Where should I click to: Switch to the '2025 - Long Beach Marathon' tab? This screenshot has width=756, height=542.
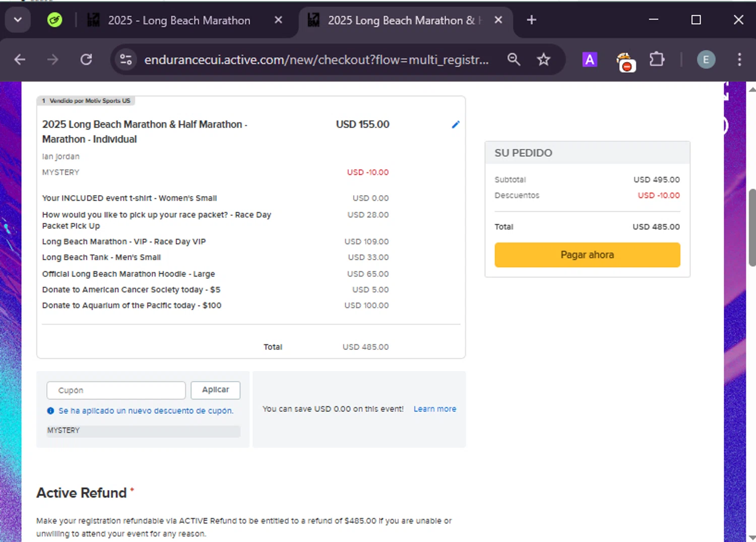(x=179, y=20)
